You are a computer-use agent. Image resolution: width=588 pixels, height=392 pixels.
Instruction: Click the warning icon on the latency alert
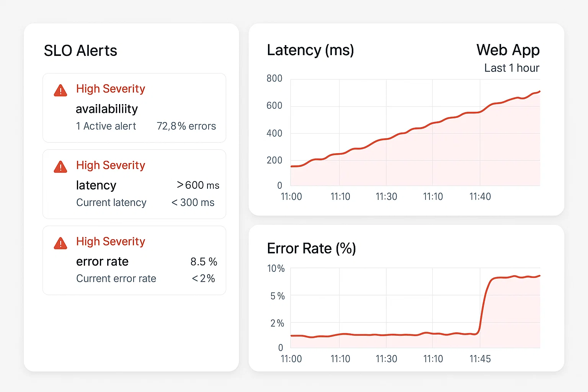point(60,167)
